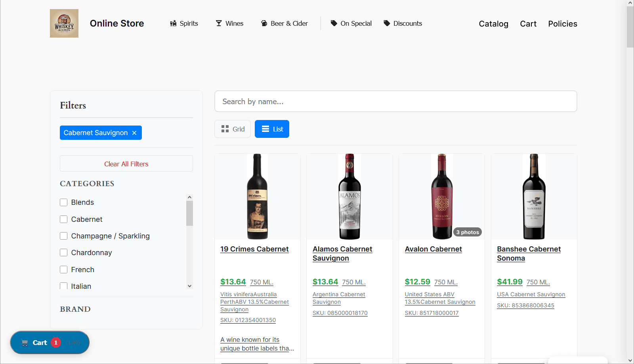634x364 pixels.
Task: Open the Avalon bottle image
Action: [x=442, y=196]
